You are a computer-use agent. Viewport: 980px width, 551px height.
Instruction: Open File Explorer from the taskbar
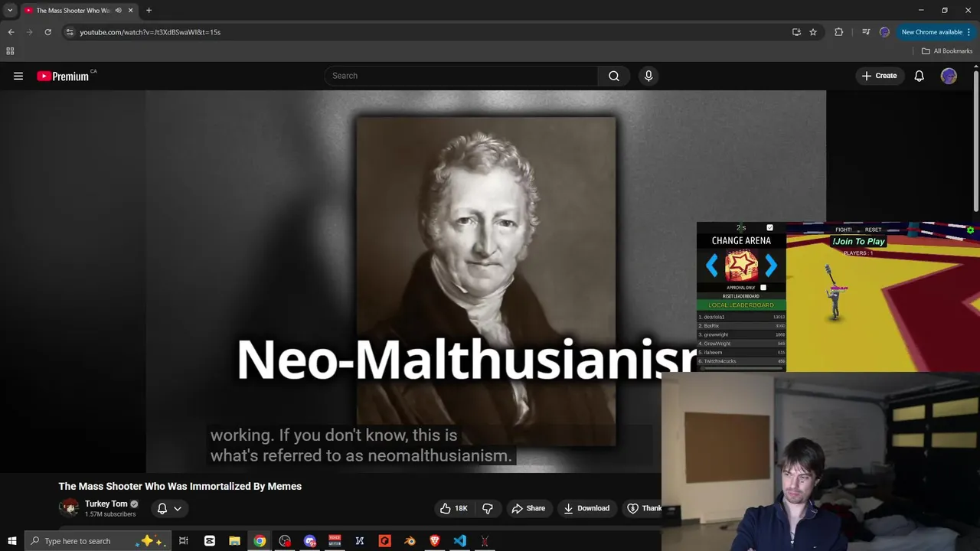[234, 541]
